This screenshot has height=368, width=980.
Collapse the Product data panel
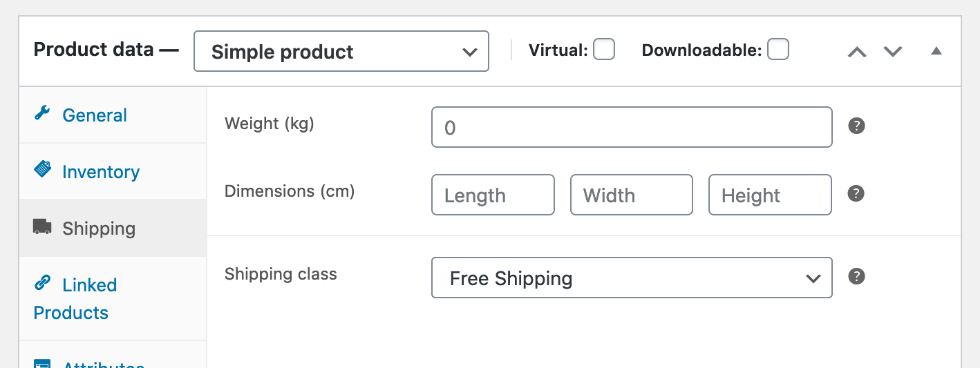[x=936, y=51]
